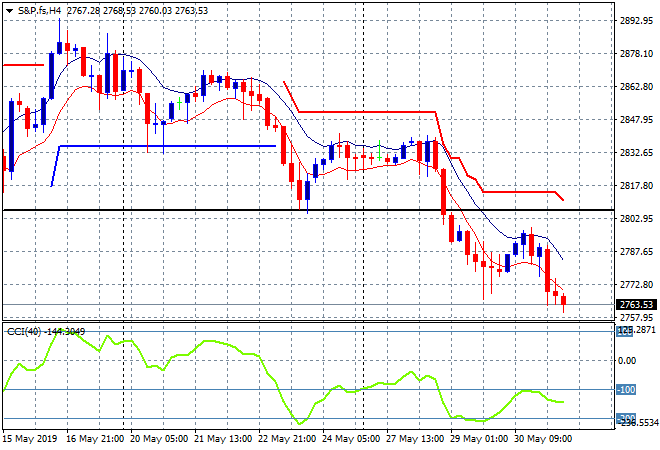Screen dimensions: 660x450
Task: Click the 2878.10 price axis label
Action: 636,53
